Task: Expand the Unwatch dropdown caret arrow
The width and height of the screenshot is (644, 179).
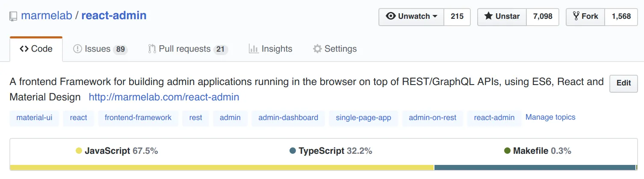Action: 435,17
